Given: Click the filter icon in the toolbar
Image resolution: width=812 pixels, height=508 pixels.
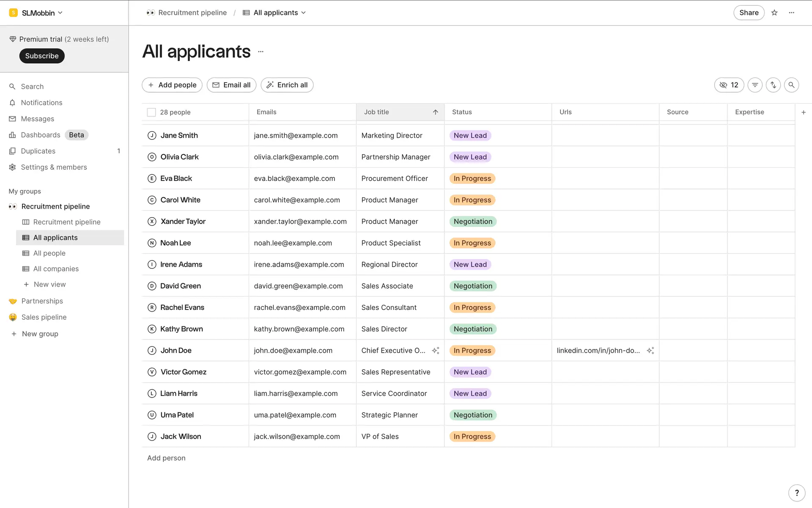Looking at the screenshot, I should (x=755, y=85).
